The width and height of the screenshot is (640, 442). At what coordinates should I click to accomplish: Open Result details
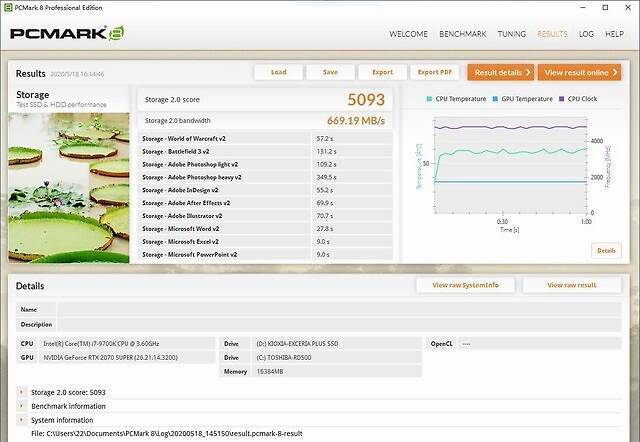tap(501, 72)
